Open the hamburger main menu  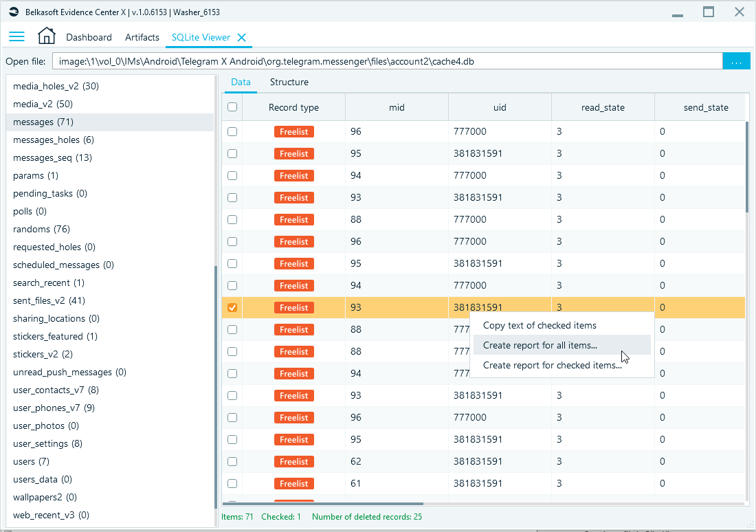click(x=16, y=37)
